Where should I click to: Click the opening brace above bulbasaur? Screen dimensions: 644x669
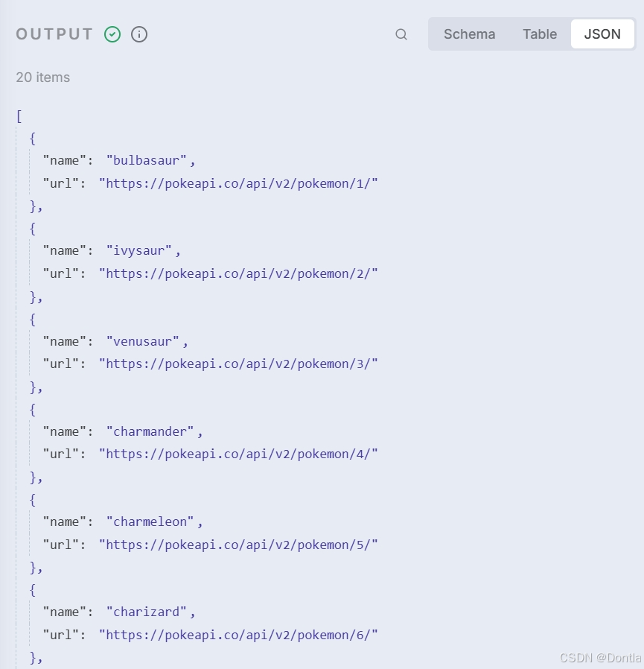click(x=33, y=139)
